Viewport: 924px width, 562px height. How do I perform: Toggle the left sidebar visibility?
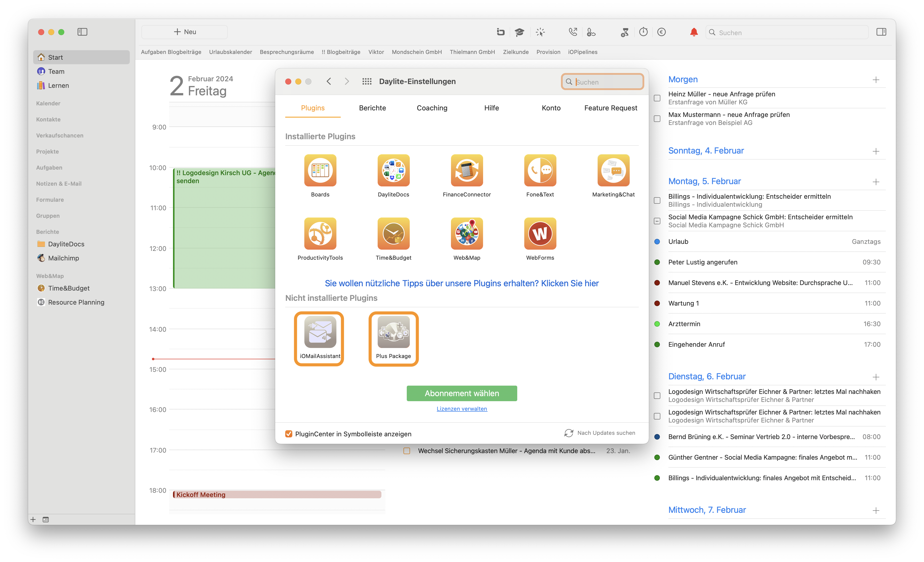pyautogui.click(x=82, y=32)
